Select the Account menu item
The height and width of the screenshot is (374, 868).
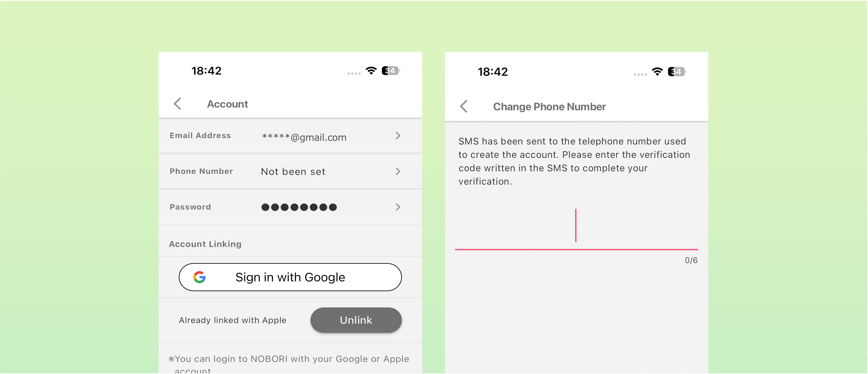point(227,104)
